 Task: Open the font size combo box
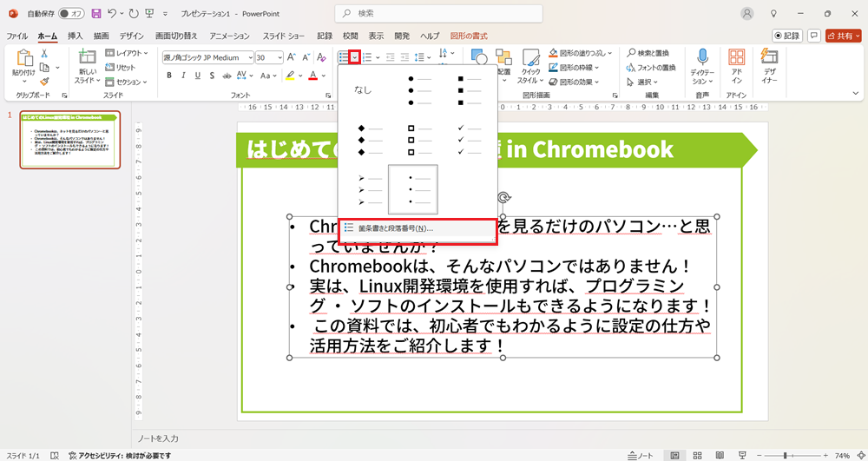[x=270, y=57]
